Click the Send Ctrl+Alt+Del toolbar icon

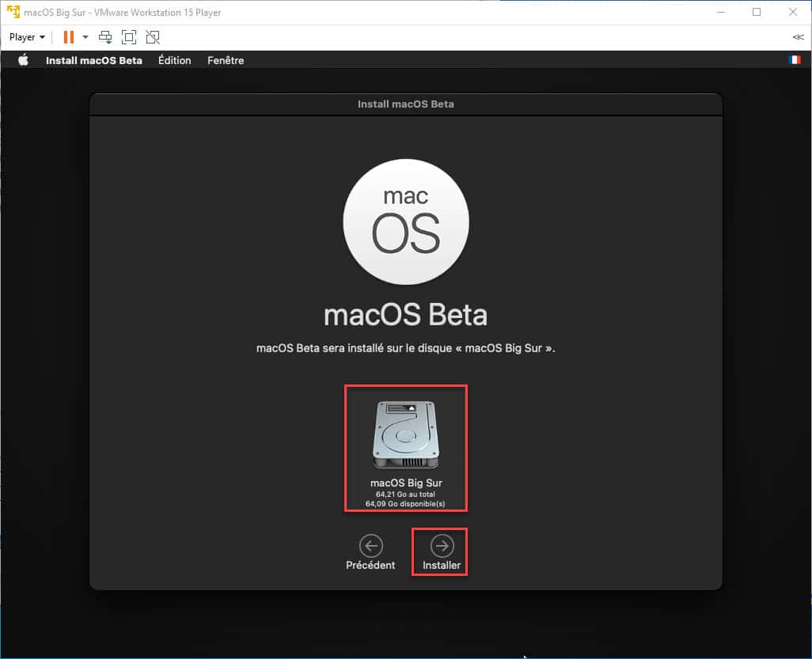[105, 37]
